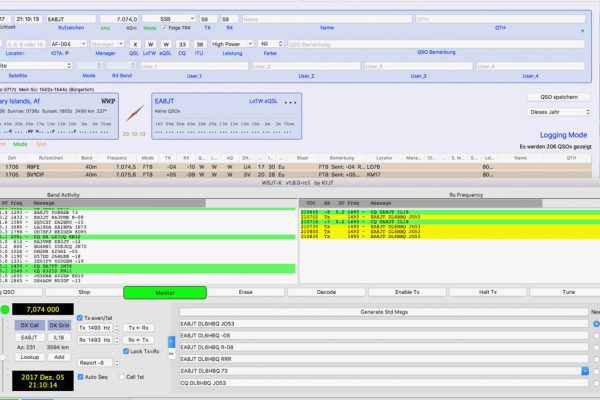Select radio button next to EA8JT DL6HBQ JO53
This screenshot has height=400, width=600.
(596, 324)
